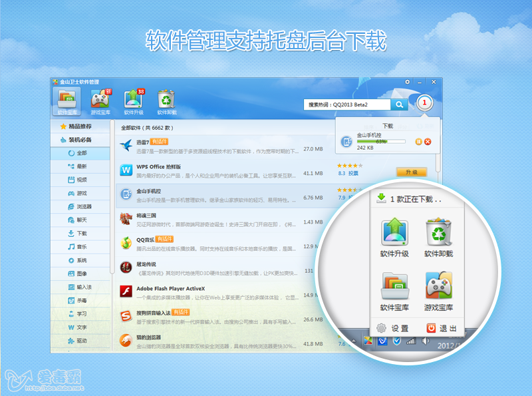The image size is (532, 396).
Task: Click the '242 KB' download speed text
Action: click(x=365, y=148)
